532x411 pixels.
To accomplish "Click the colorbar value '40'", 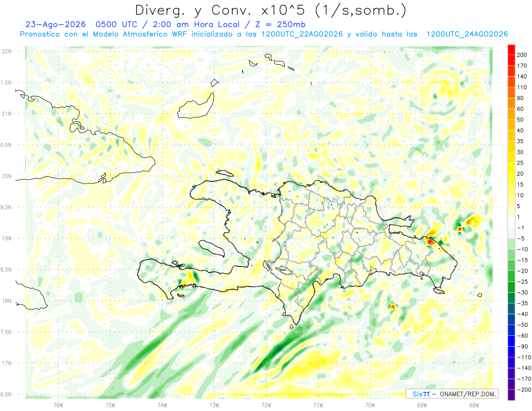I will tap(521, 130).
